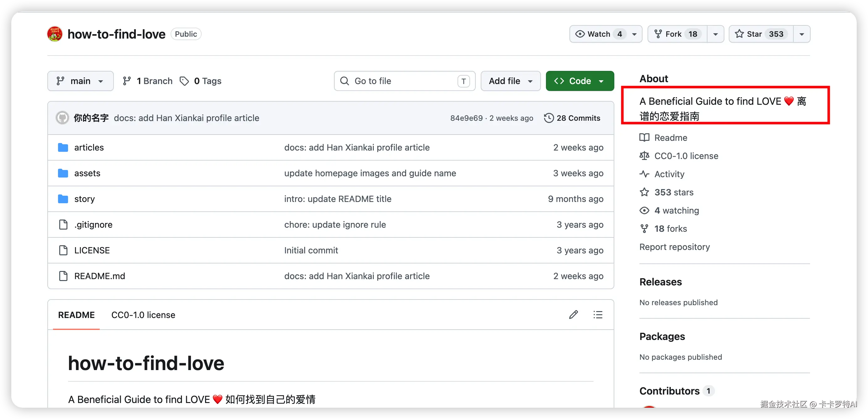This screenshot has width=868, height=419.
Task: Open the Releases heading link
Action: [660, 282]
